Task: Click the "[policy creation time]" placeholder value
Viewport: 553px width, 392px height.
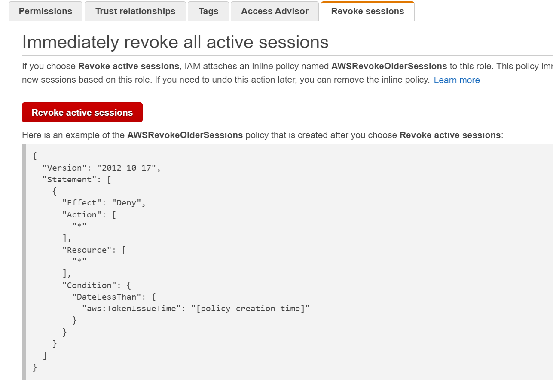Action: click(x=251, y=308)
